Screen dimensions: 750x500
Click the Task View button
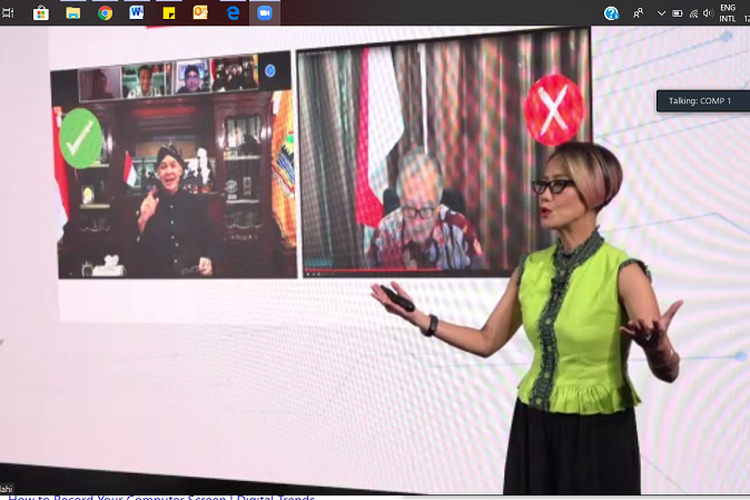pyautogui.click(x=9, y=13)
